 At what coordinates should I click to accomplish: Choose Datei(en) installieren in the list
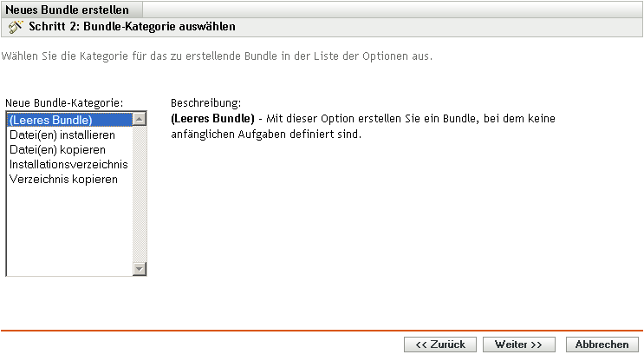click(62, 135)
